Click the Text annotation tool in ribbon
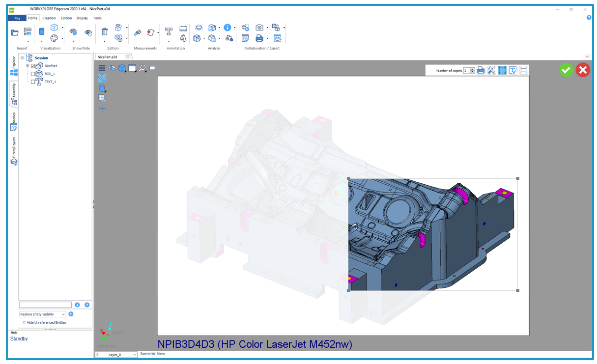597x364 pixels. [169, 31]
